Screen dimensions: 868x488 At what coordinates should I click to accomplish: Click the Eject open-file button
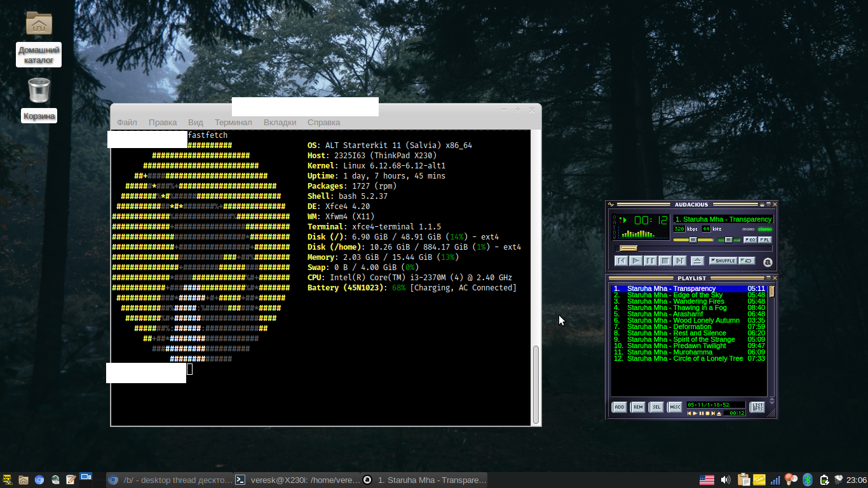click(697, 261)
